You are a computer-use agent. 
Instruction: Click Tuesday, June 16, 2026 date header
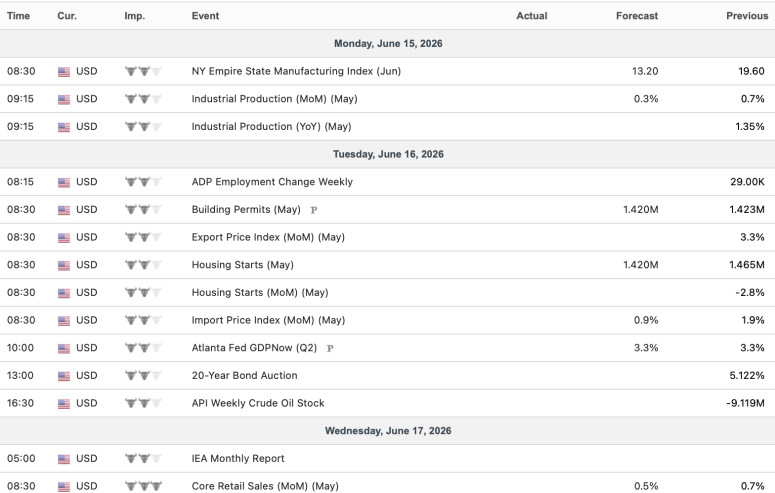388,154
